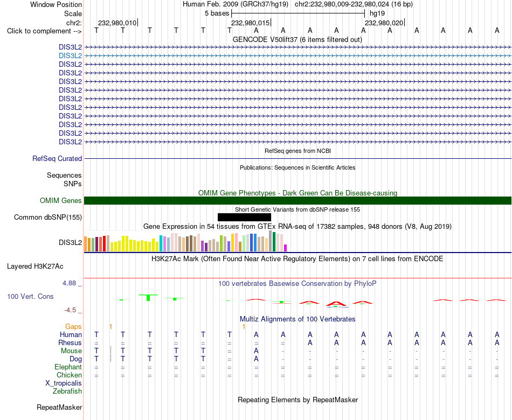The image size is (512, 420).
Task: Click the "Scale" track label
Action: (x=73, y=13)
